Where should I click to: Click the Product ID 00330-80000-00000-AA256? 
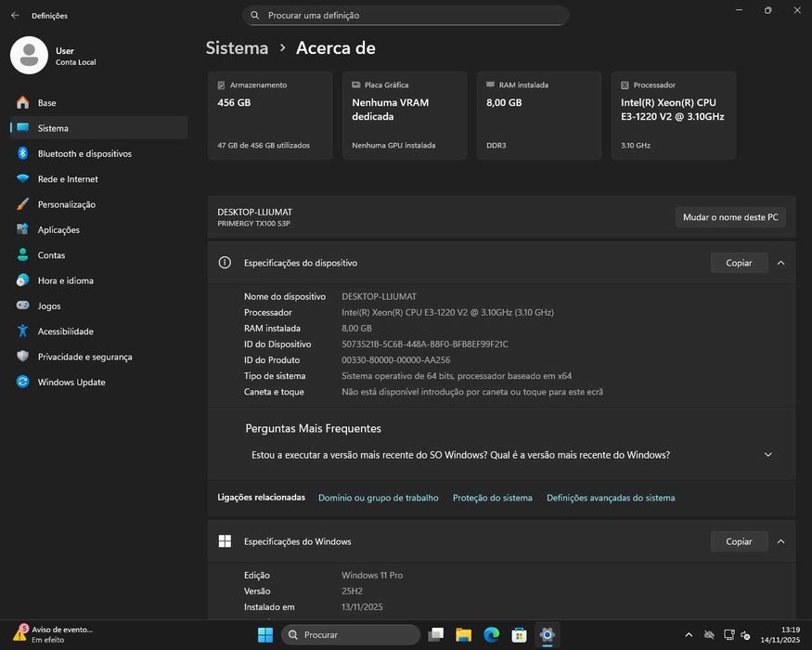[395, 360]
